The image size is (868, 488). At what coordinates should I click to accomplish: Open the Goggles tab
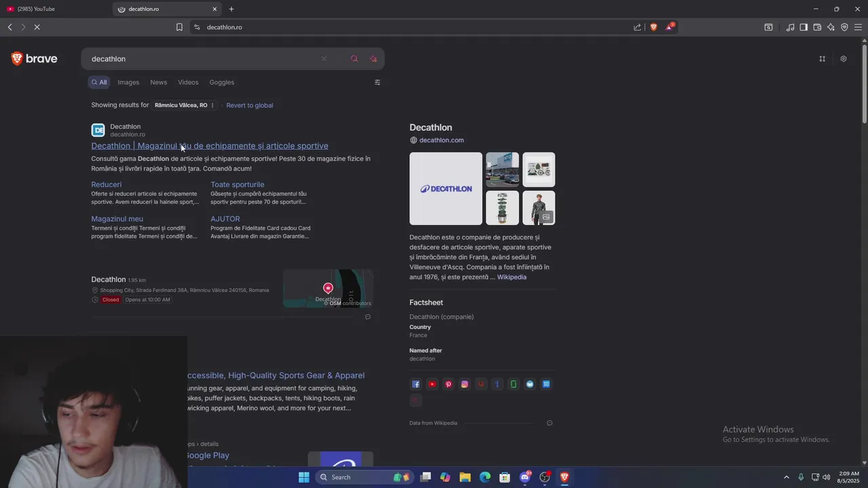point(222,82)
